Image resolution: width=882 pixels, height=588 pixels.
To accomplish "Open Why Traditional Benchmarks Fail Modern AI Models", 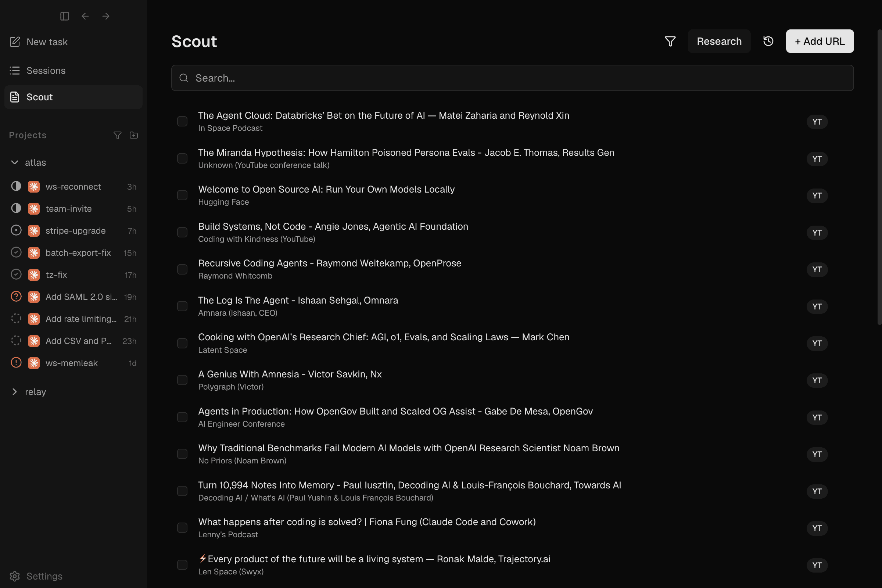I will (409, 448).
